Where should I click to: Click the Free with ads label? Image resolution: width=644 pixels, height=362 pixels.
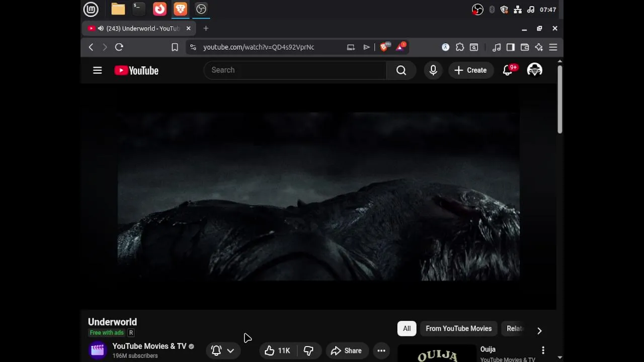[107, 333]
